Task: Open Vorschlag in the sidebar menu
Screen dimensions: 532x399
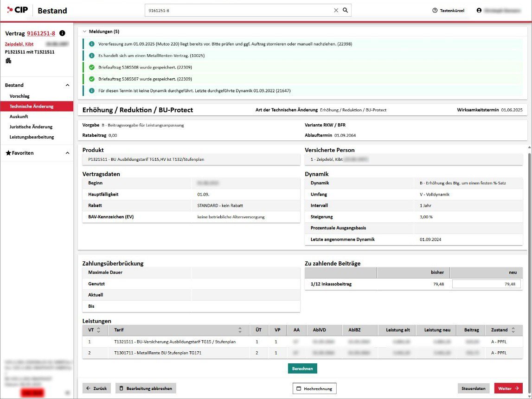Action: click(x=19, y=96)
